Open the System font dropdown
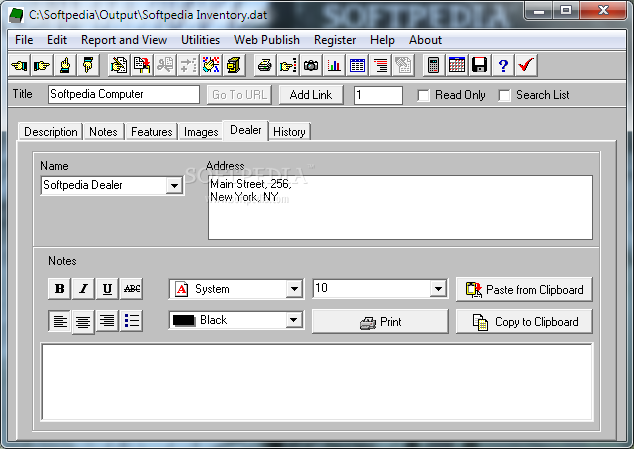 point(294,289)
